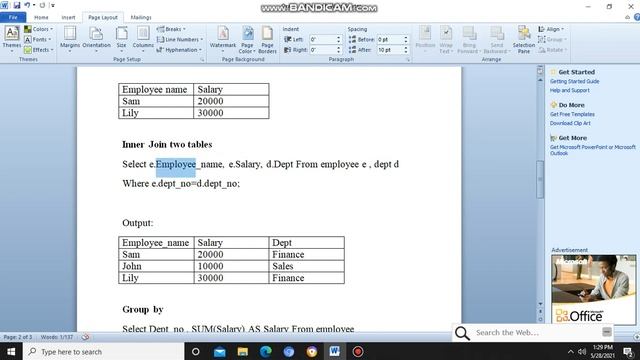Screen dimensions: 640x360
Task: Click the Office advertisement image
Action: pos(593,289)
